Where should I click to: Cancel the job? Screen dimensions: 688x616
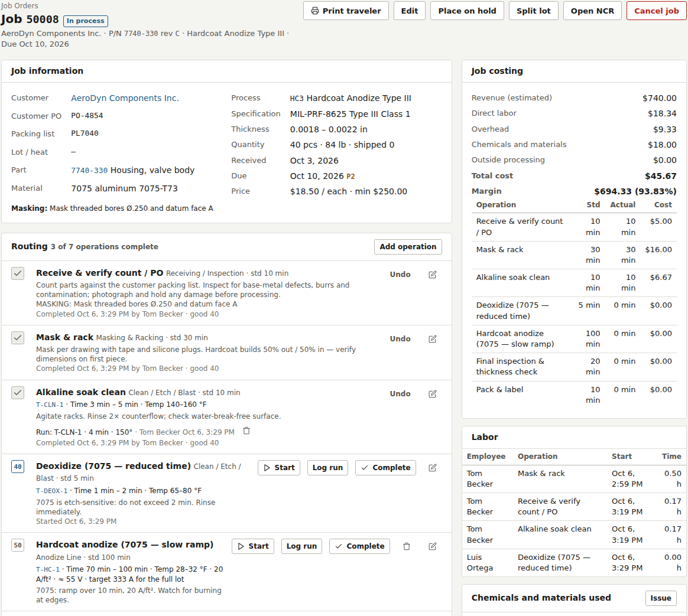[x=656, y=11]
